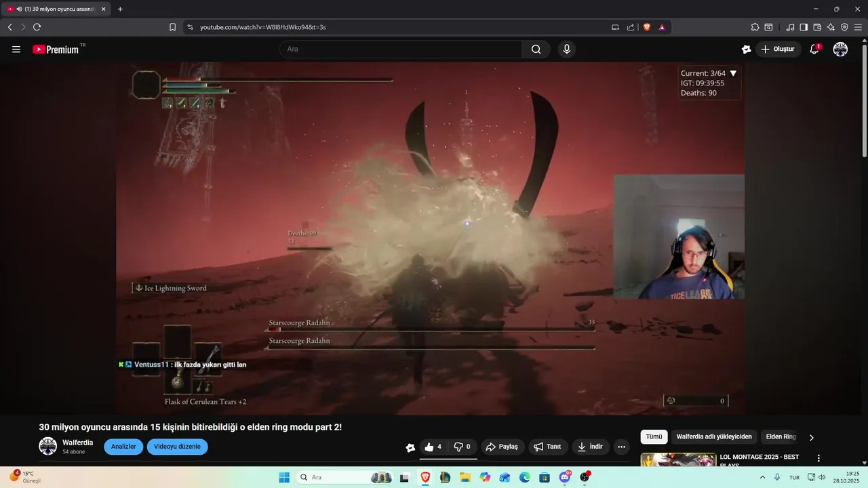The width and height of the screenshot is (868, 488).
Task: Open Brave VPN shield icon
Action: point(844,27)
